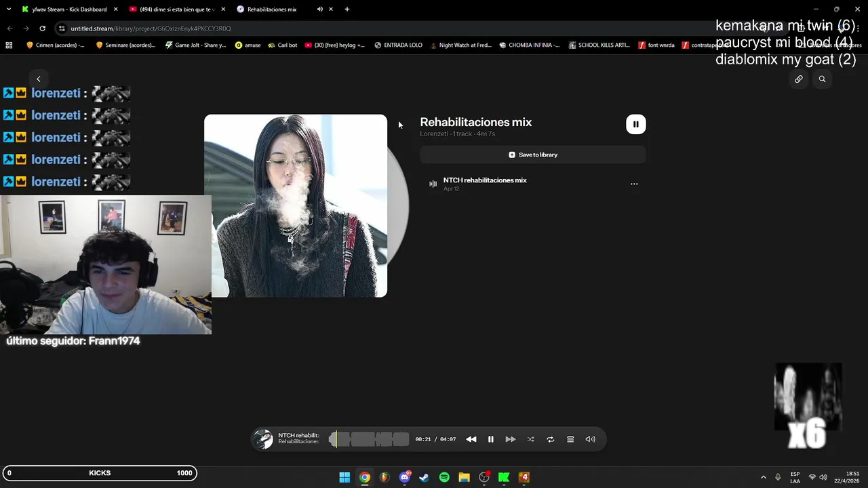The height and width of the screenshot is (488, 868).
Task: Select the NTCH rehabilitaciones mix track row
Action: pyautogui.click(x=533, y=184)
